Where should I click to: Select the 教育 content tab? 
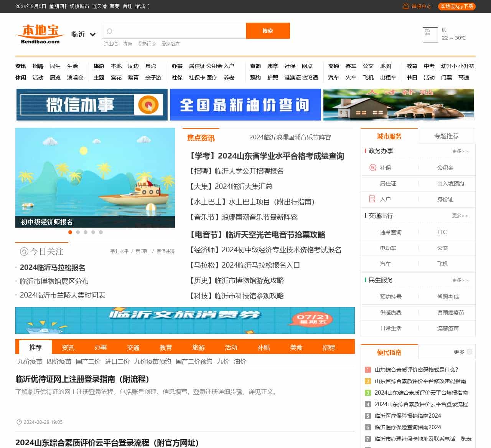[166, 347]
